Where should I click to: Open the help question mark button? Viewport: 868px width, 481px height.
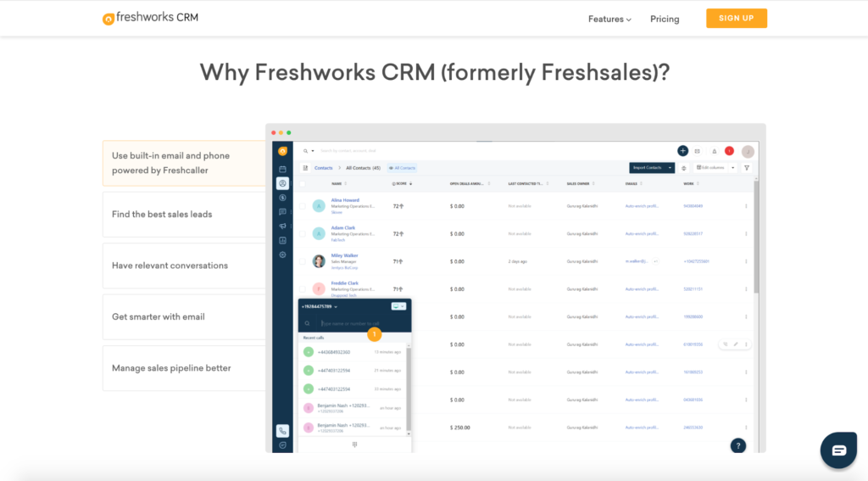click(x=738, y=445)
